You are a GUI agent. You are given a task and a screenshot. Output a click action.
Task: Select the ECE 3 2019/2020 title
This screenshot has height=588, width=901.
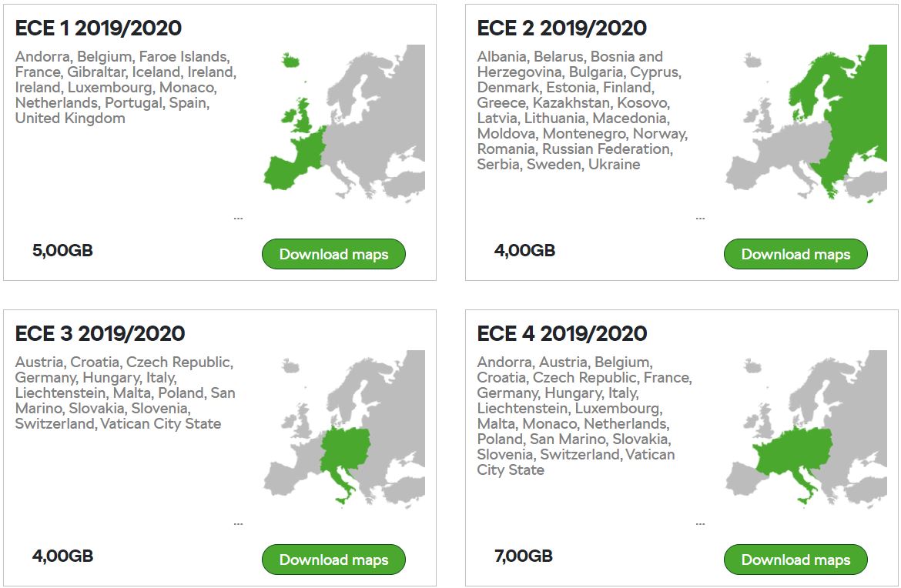100,334
